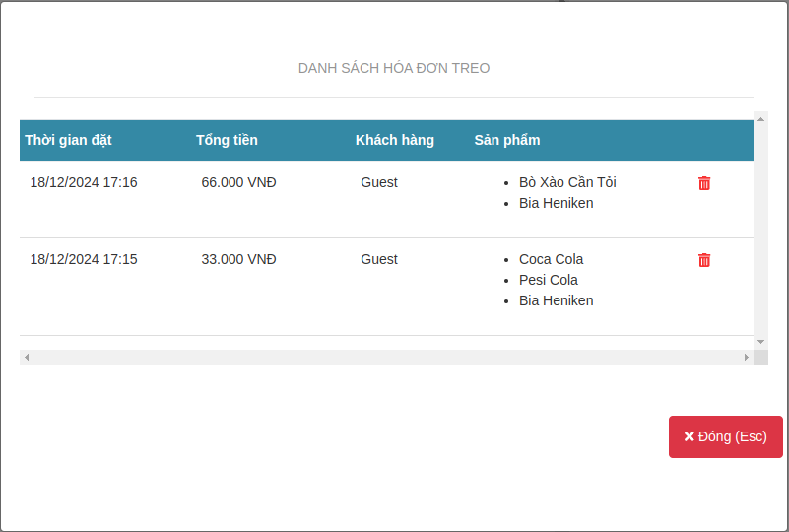
Task: Click the 66.000 VNĐ total amount
Action: (x=238, y=182)
